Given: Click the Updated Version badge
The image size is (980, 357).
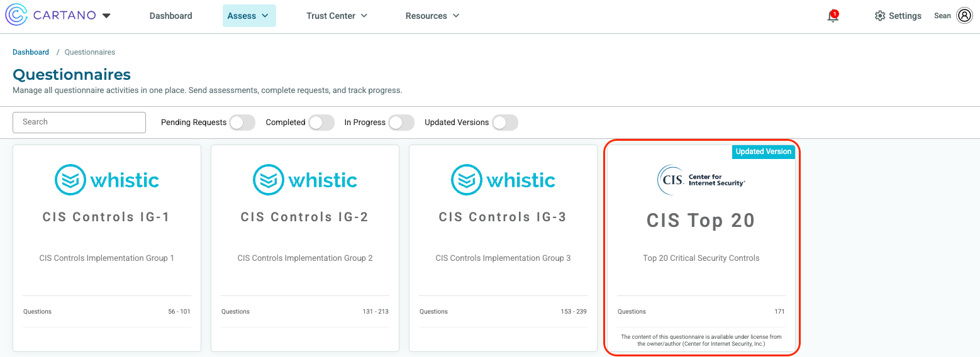Looking at the screenshot, I should [764, 151].
